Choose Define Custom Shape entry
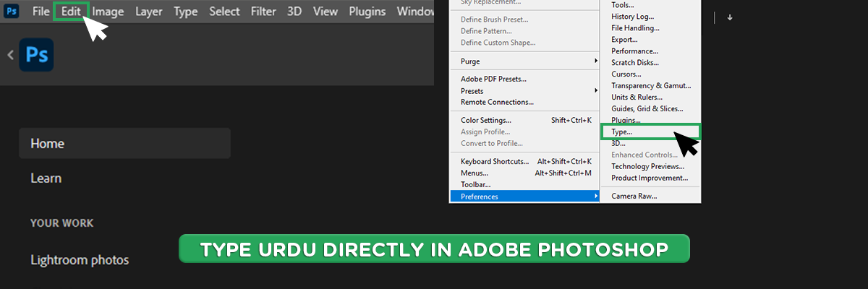This screenshot has width=868, height=289. pyautogui.click(x=498, y=43)
